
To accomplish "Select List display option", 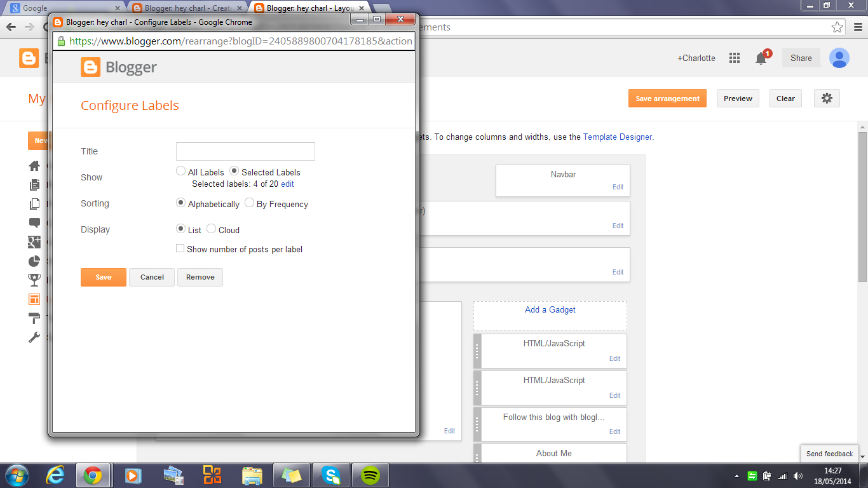I will click(x=181, y=229).
